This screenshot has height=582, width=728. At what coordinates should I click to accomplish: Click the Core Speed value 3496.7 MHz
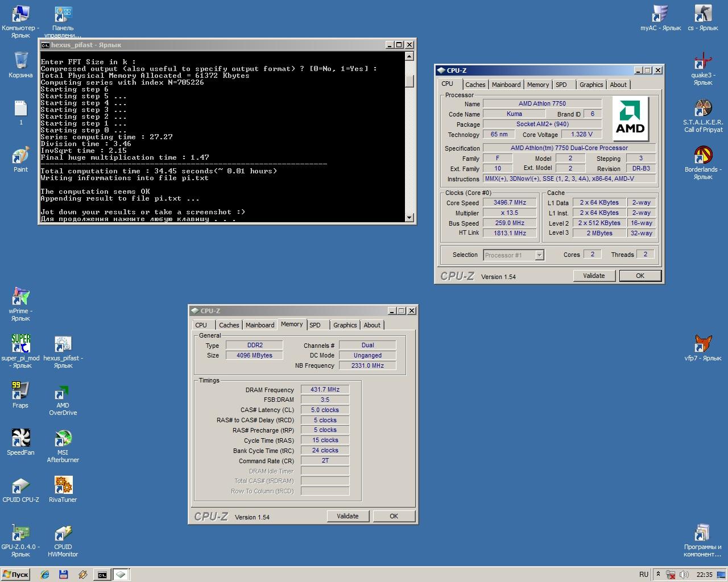[510, 202]
